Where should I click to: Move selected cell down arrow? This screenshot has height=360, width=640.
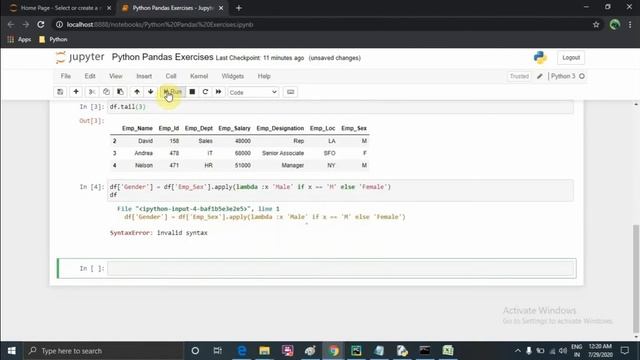pos(151,92)
